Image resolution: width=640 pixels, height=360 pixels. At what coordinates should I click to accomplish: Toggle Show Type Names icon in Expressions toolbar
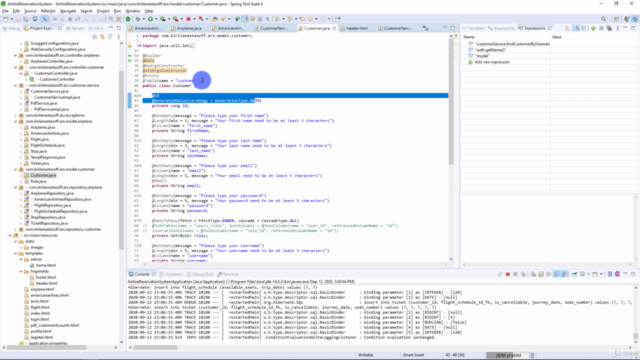click(x=568, y=28)
